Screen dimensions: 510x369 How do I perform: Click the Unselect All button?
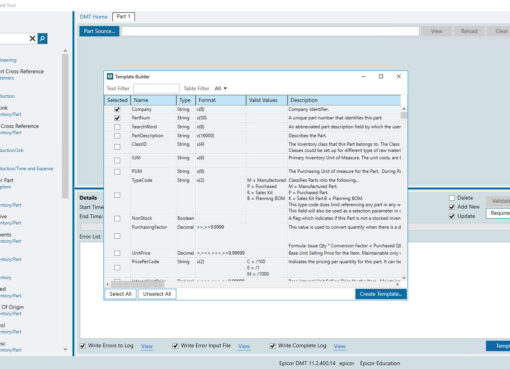[157, 294]
